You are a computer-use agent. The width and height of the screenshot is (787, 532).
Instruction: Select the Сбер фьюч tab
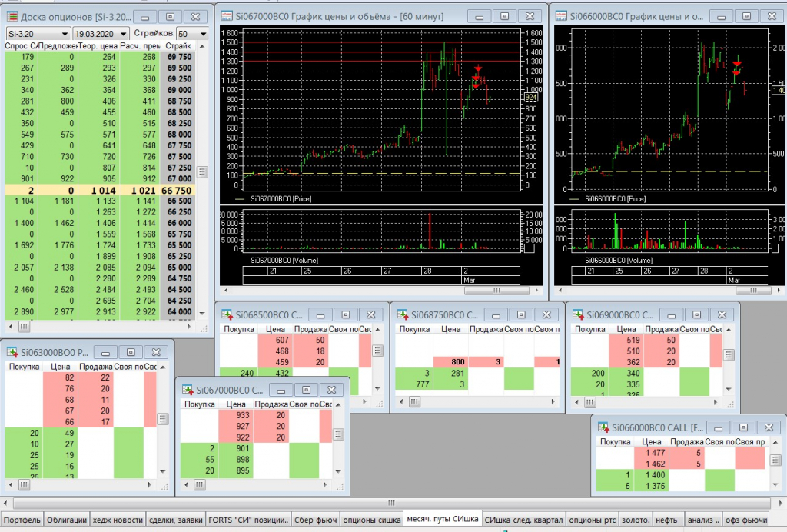315,520
